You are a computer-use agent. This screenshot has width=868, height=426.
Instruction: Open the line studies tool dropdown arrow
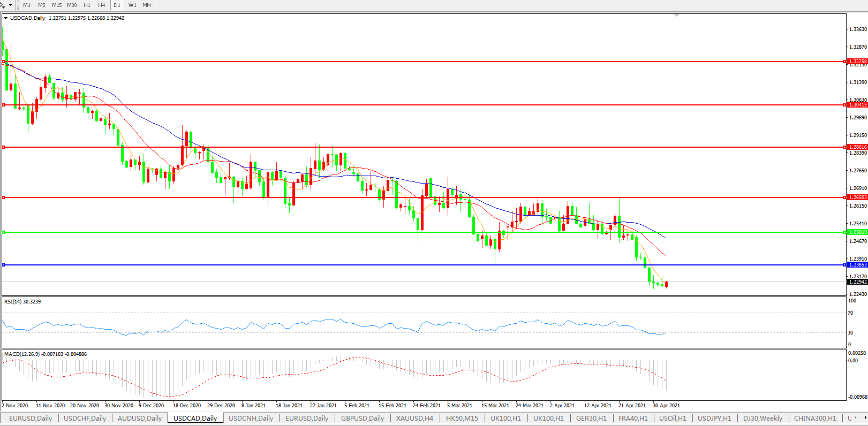(x=10, y=5)
